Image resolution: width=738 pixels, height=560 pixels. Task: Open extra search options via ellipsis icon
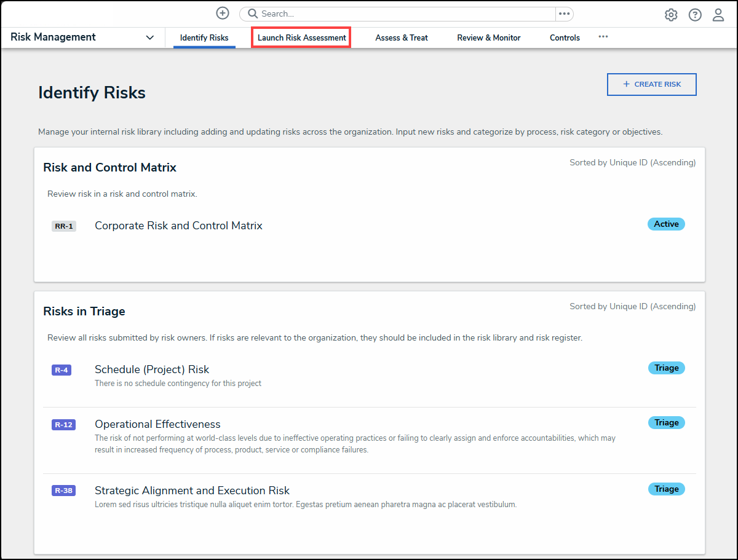pos(564,13)
